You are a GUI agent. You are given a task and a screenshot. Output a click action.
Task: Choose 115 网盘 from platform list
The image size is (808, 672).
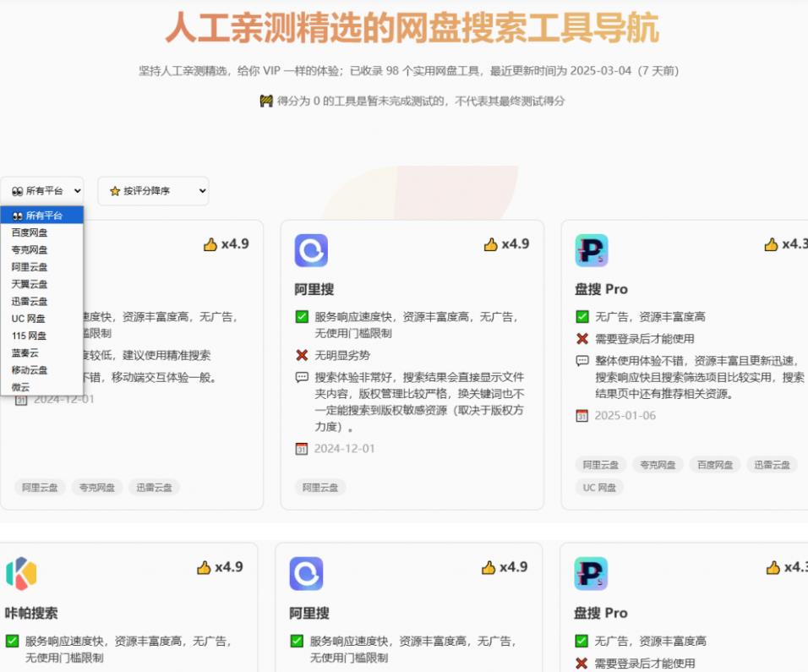point(41,336)
